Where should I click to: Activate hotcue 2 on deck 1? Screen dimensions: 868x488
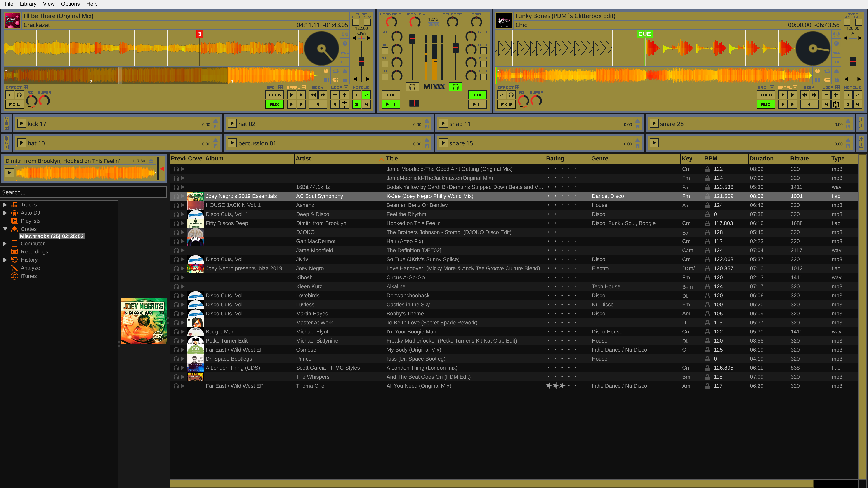pyautogui.click(x=366, y=95)
